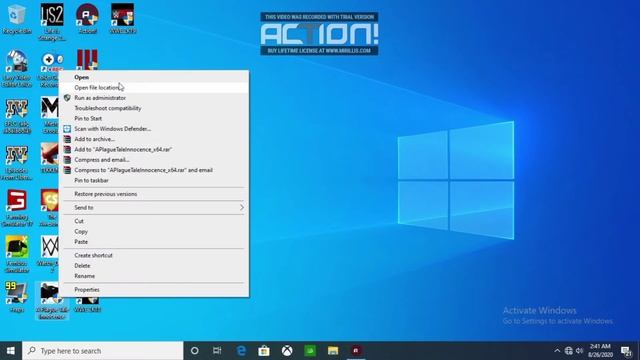Screen dimensions: 640x360
Task: Open the WWE shortcut beside Plague Tale
Action: pos(87,304)
